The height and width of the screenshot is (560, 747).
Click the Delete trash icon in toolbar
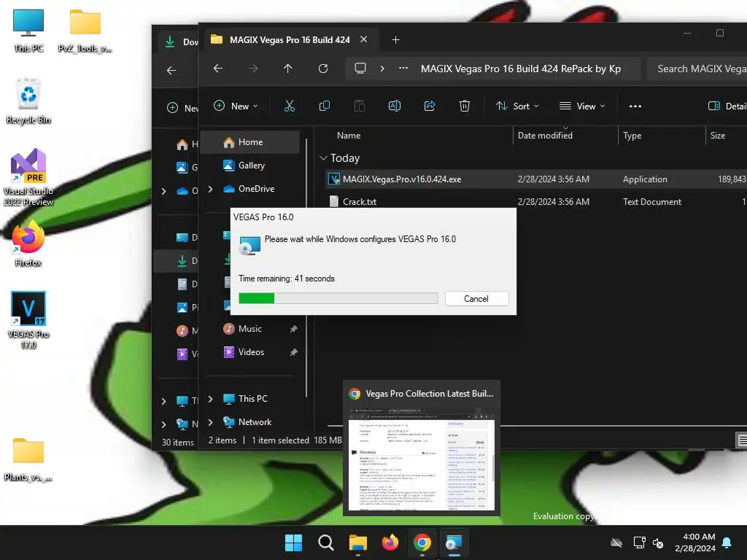(x=465, y=106)
